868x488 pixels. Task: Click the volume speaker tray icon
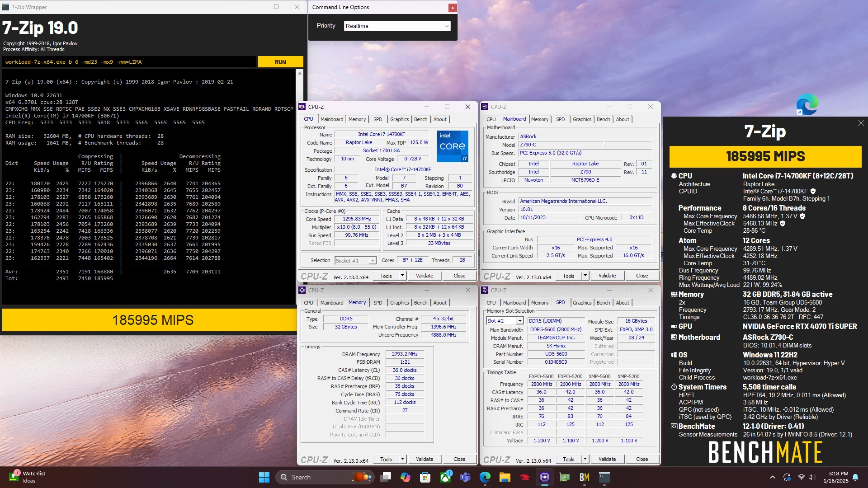[811, 477]
